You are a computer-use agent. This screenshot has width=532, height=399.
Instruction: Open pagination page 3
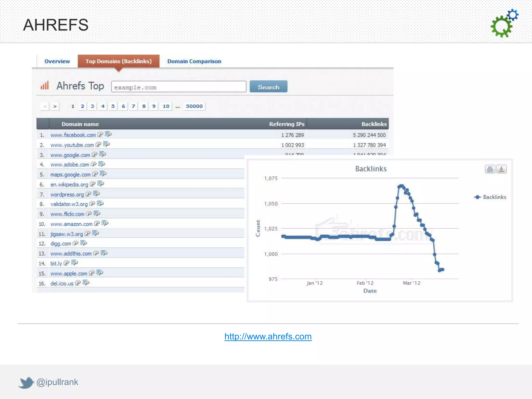coord(92,106)
